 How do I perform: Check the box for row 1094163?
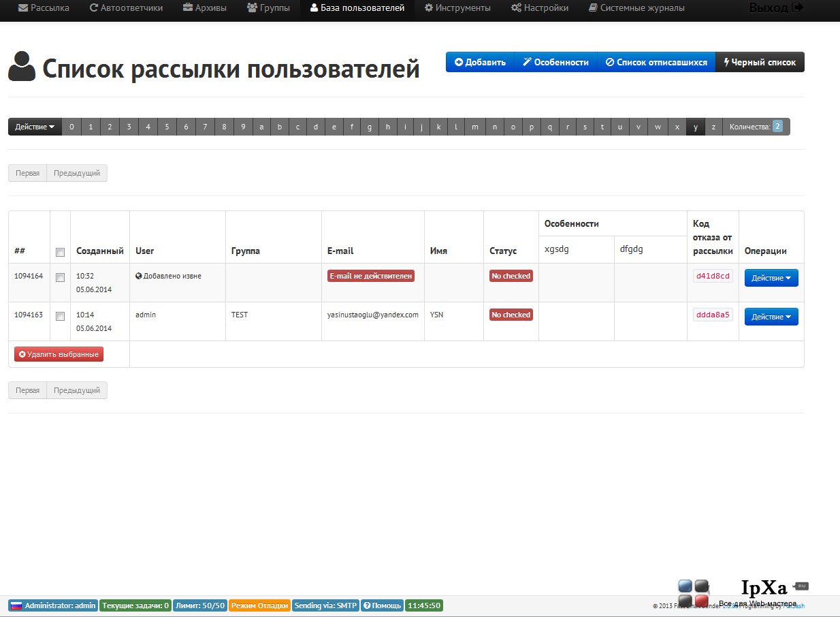[60, 316]
